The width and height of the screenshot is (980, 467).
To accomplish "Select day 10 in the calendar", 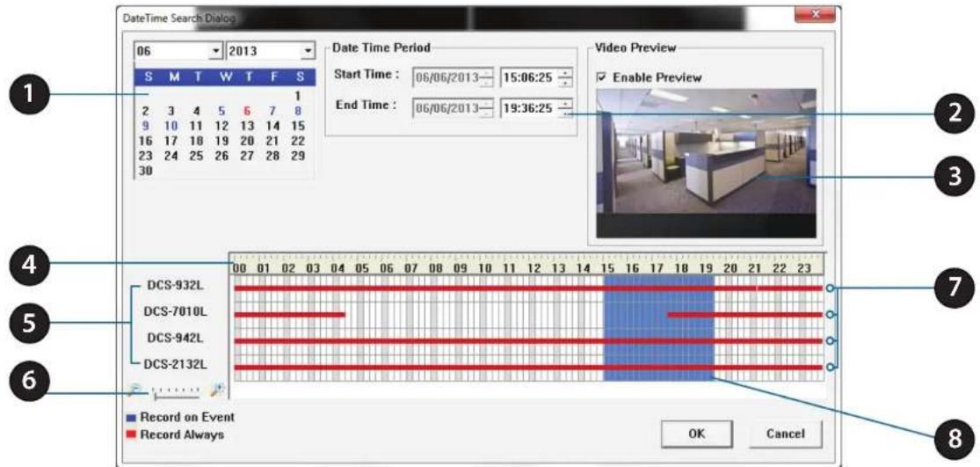I will click(x=170, y=125).
